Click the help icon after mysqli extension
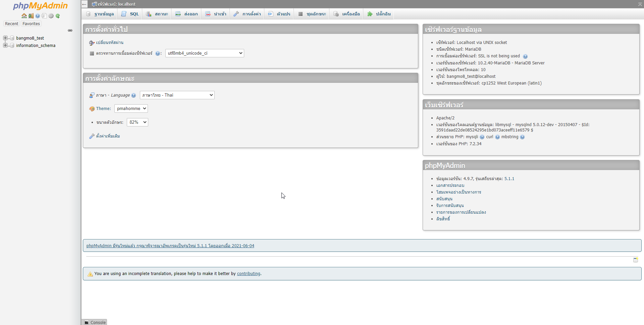 (x=482, y=137)
